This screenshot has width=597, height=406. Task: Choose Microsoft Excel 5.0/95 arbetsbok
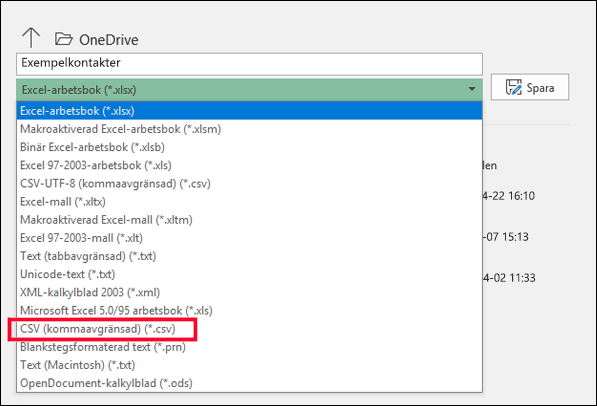click(x=249, y=310)
